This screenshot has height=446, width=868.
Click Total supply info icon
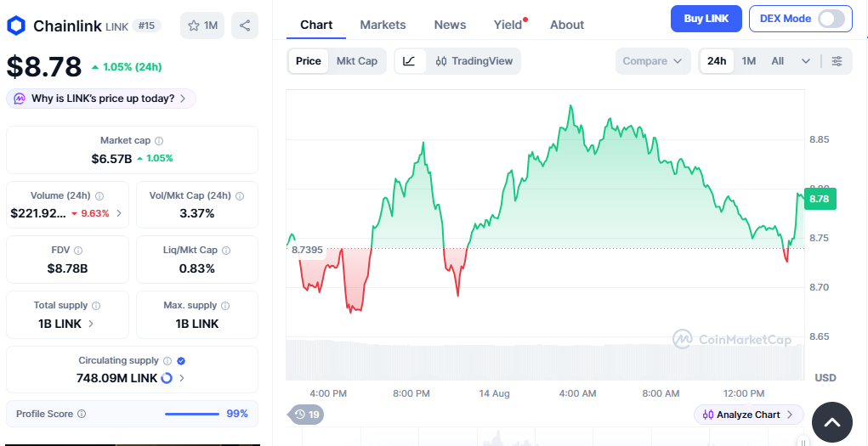(96, 306)
